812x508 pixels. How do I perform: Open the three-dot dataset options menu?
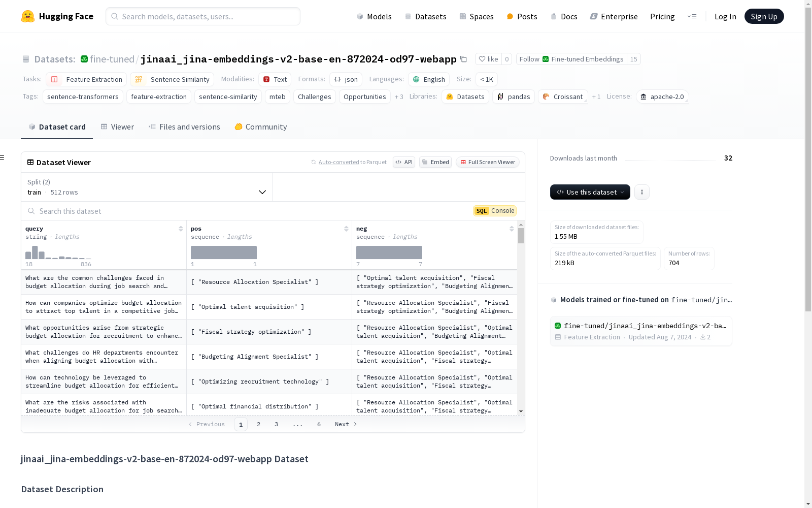click(x=642, y=192)
